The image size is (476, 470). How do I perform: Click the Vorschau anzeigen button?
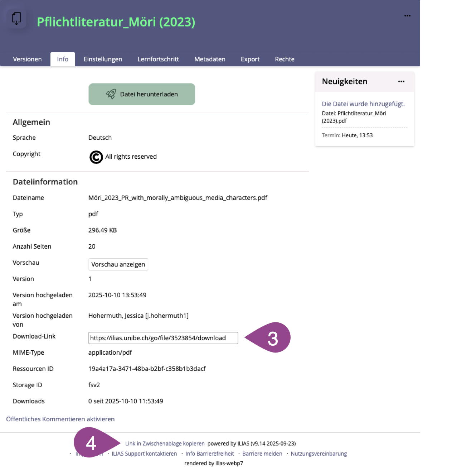tap(118, 264)
